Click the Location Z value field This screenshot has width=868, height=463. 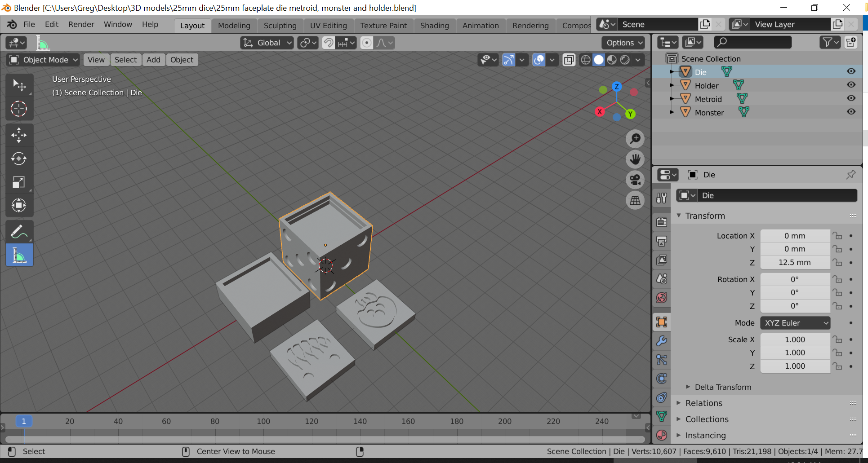tap(795, 262)
